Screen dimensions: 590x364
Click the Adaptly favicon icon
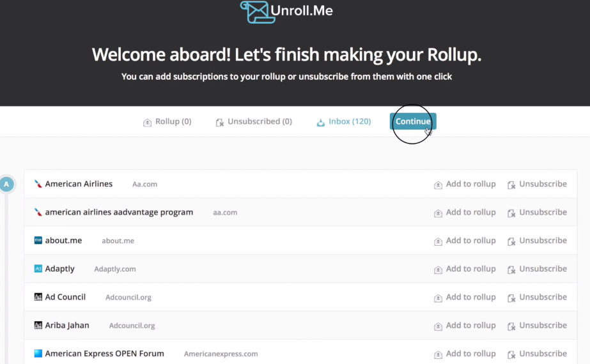click(x=38, y=268)
